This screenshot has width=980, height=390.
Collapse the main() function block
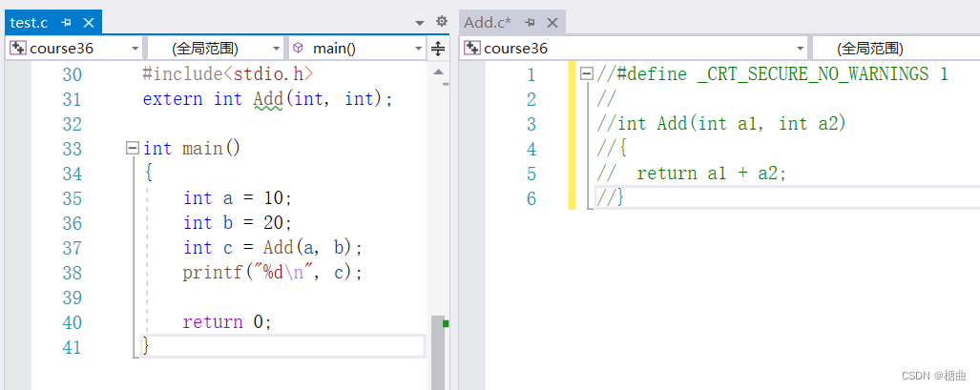pos(132,149)
